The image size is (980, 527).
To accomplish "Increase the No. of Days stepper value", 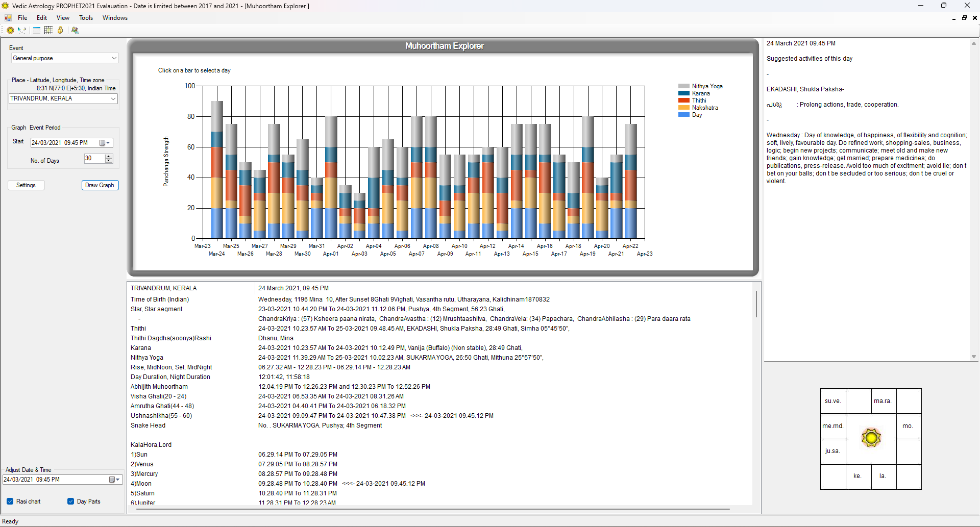I will click(109, 156).
